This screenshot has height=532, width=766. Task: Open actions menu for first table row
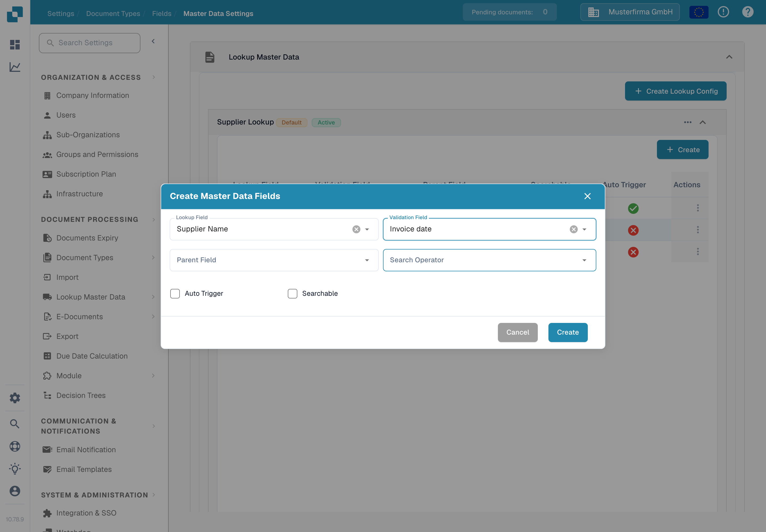pos(698,208)
